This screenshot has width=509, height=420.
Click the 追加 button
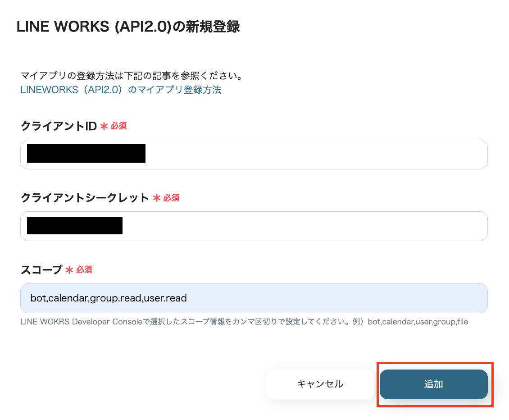click(x=434, y=384)
